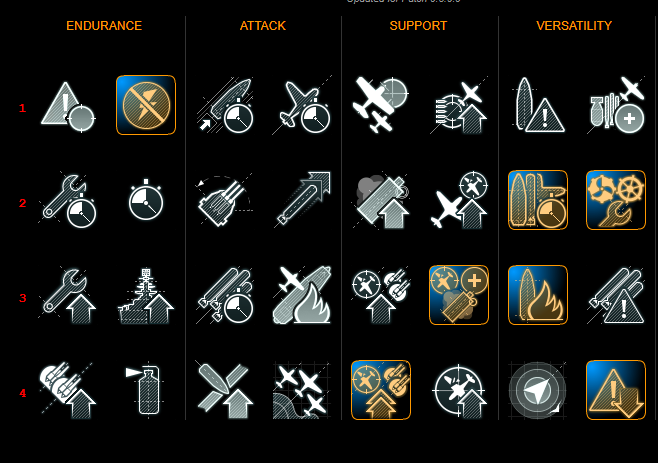The width and height of the screenshot is (658, 463).
Task: Click the red row number 3 label
Action: coord(23,298)
